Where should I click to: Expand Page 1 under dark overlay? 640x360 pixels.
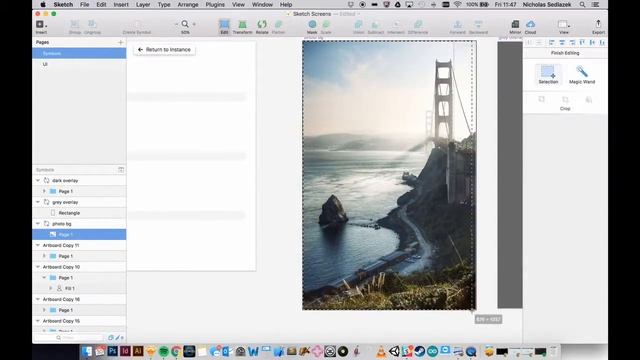44,191
